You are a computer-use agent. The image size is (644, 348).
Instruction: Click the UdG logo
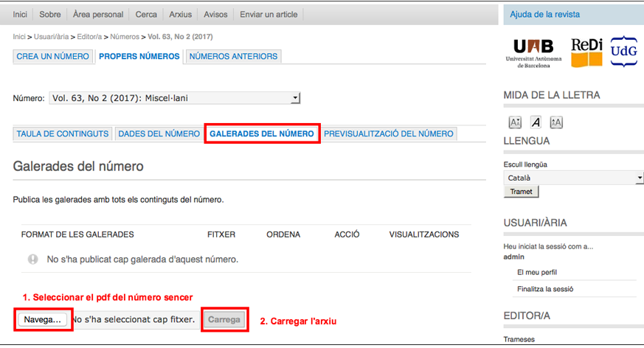pos(624,52)
